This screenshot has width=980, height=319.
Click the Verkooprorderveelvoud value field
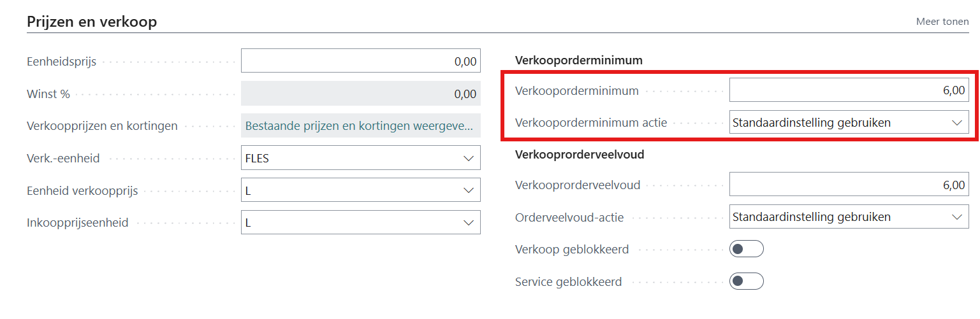click(x=848, y=185)
